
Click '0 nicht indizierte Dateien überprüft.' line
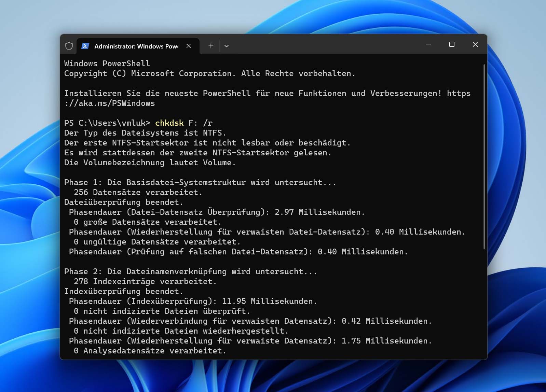click(x=162, y=311)
